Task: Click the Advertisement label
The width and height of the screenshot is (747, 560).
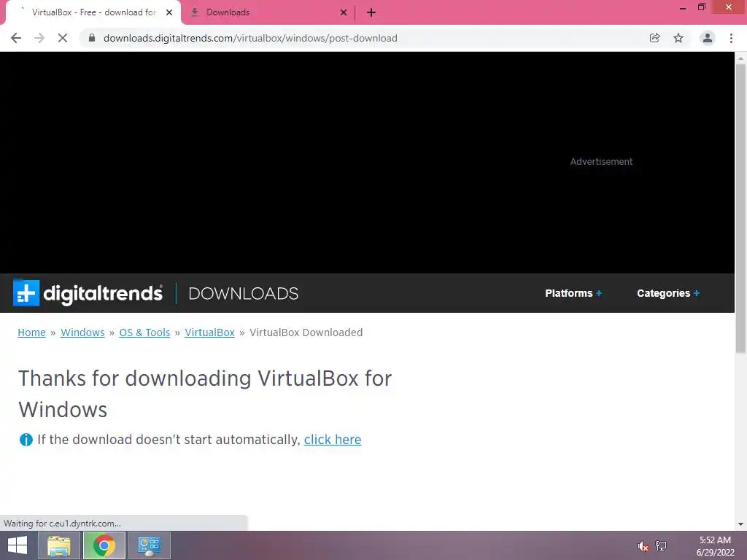Action: click(601, 161)
